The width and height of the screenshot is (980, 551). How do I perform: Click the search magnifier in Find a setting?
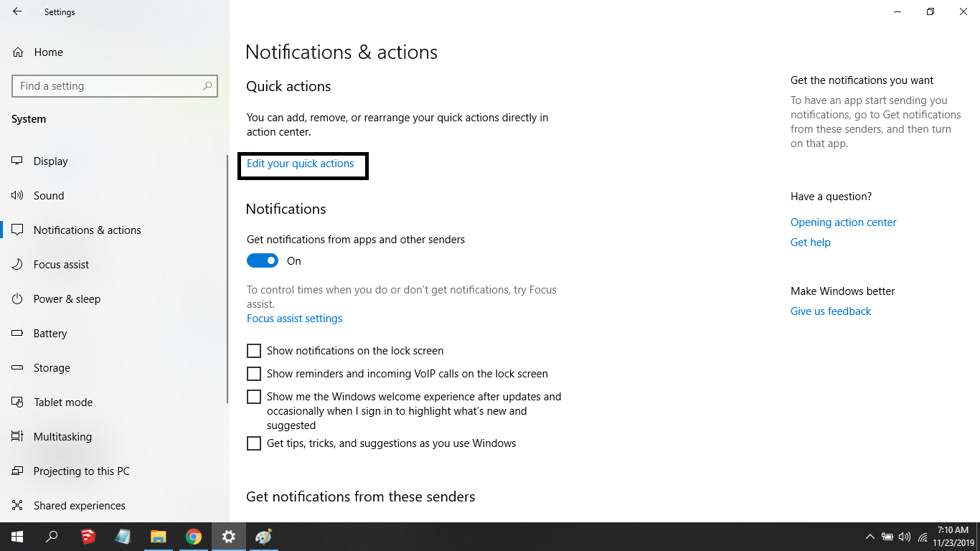point(207,86)
